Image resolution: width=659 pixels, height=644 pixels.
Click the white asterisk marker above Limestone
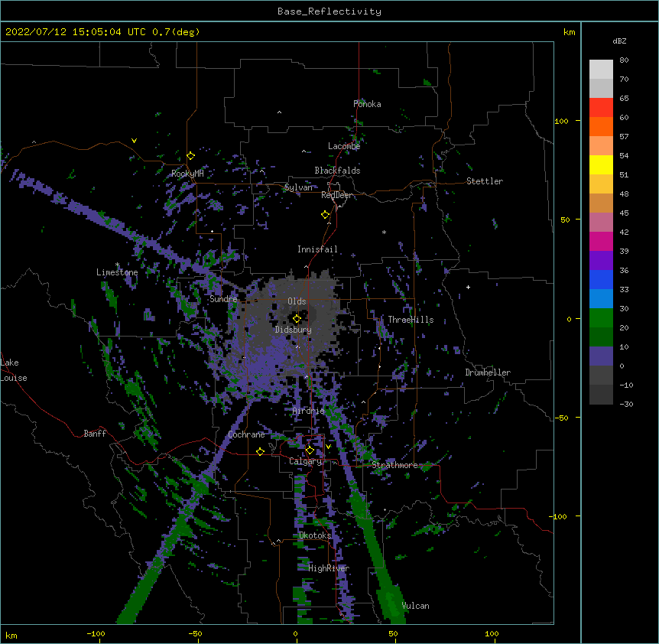[117, 265]
